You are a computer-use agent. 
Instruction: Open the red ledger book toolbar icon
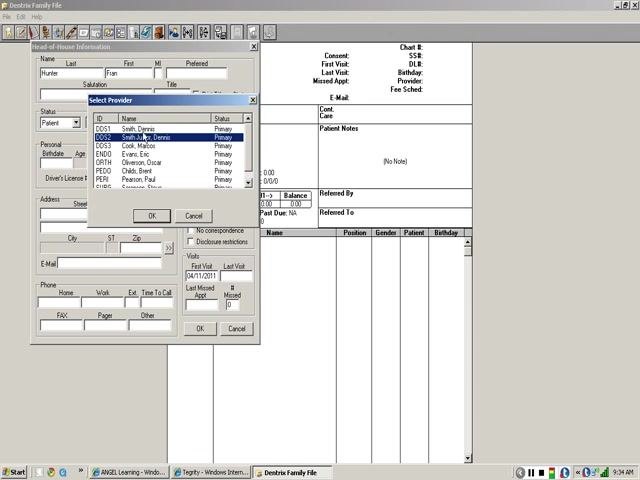coord(33,32)
